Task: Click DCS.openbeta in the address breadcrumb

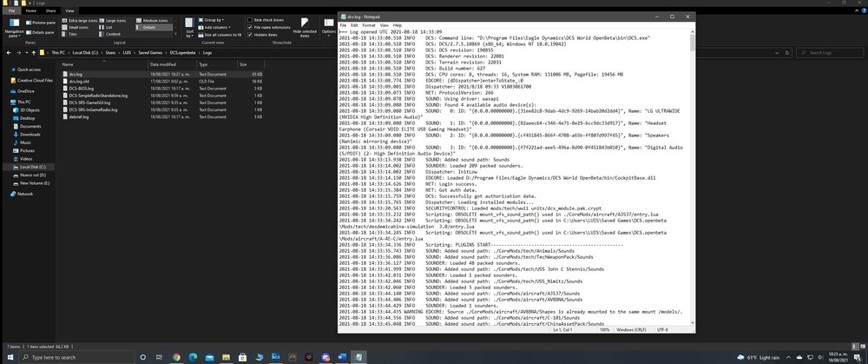Action: click(184, 53)
